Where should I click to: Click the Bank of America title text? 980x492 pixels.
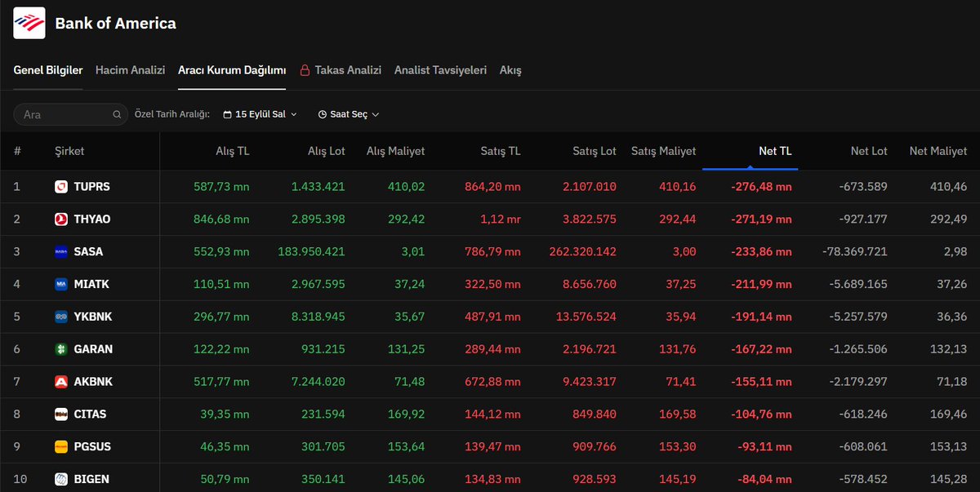pos(115,23)
